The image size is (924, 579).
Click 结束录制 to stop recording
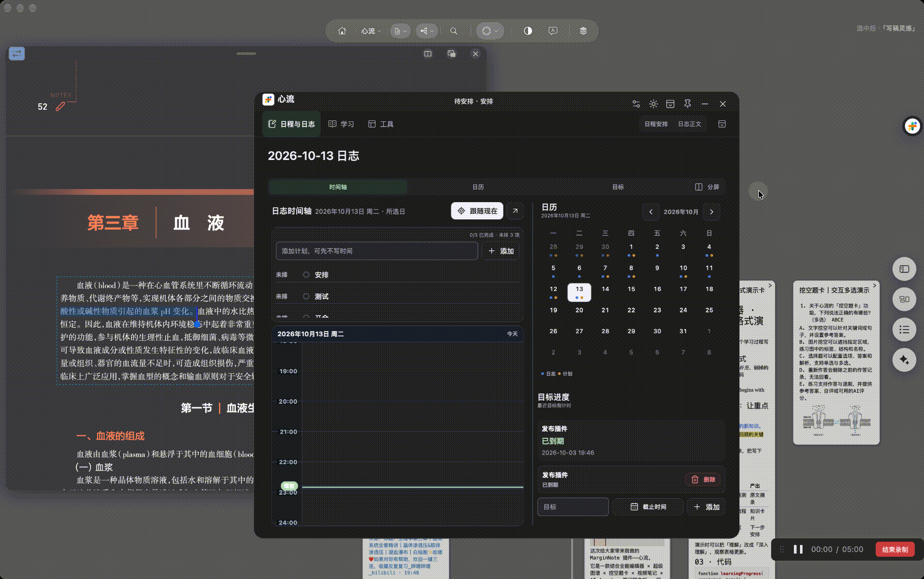point(895,549)
